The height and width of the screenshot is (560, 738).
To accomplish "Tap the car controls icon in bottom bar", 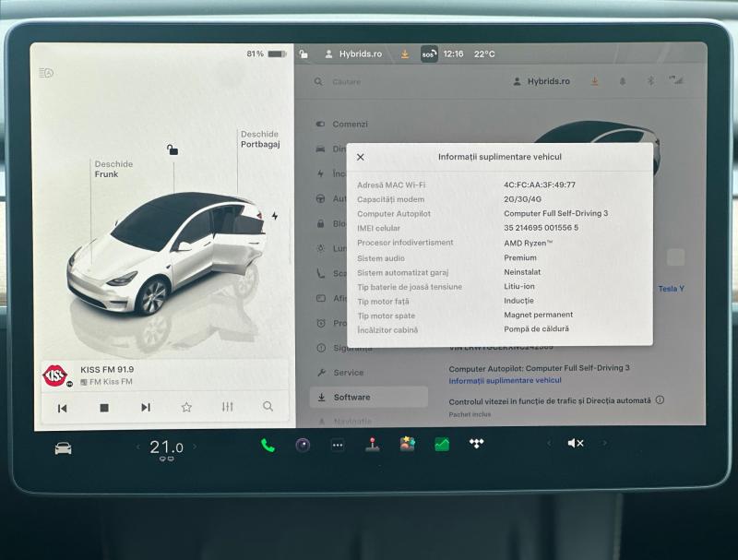I will click(63, 448).
